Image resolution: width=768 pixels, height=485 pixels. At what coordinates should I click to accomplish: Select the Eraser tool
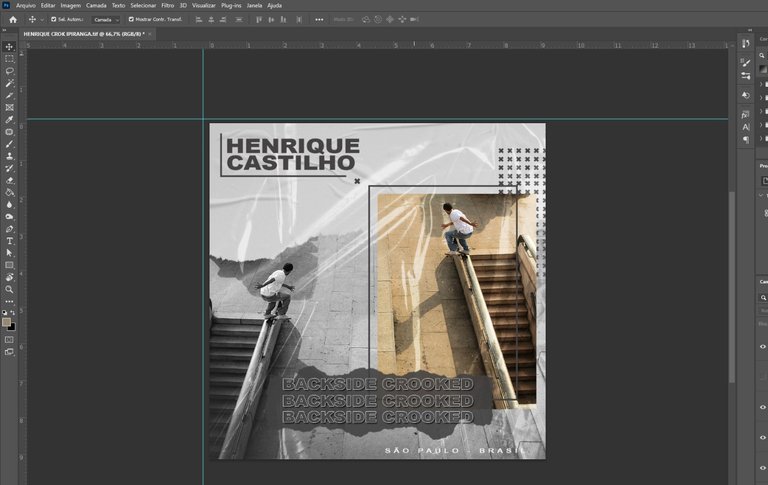[9, 180]
